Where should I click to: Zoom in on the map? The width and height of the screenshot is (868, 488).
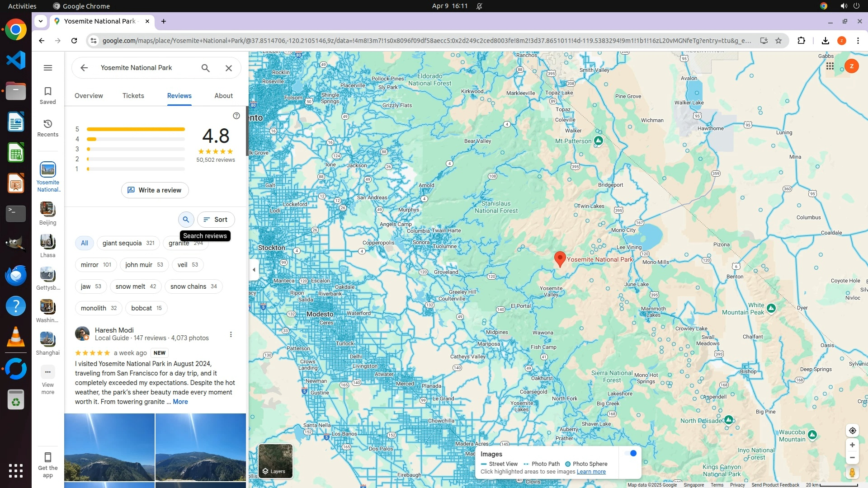click(852, 445)
